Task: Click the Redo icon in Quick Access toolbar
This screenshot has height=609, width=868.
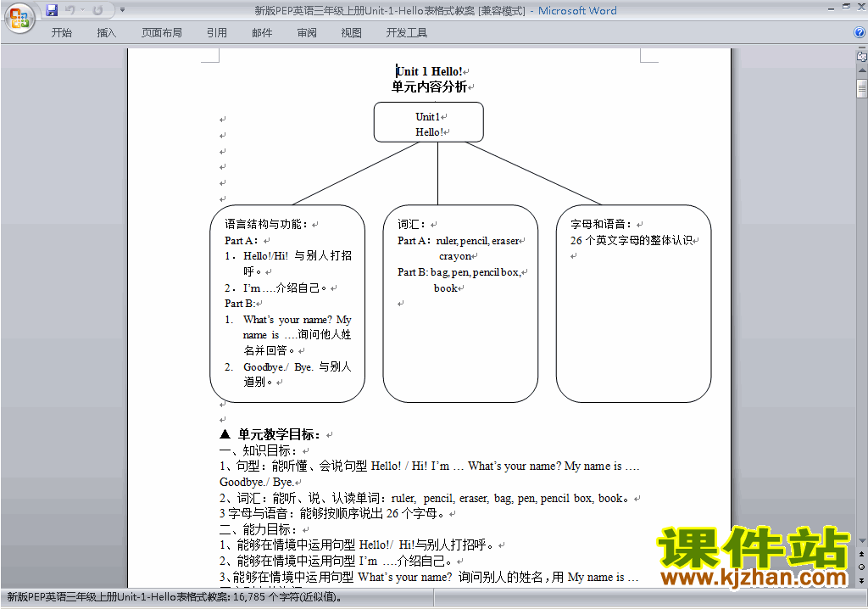Action: click(98, 10)
